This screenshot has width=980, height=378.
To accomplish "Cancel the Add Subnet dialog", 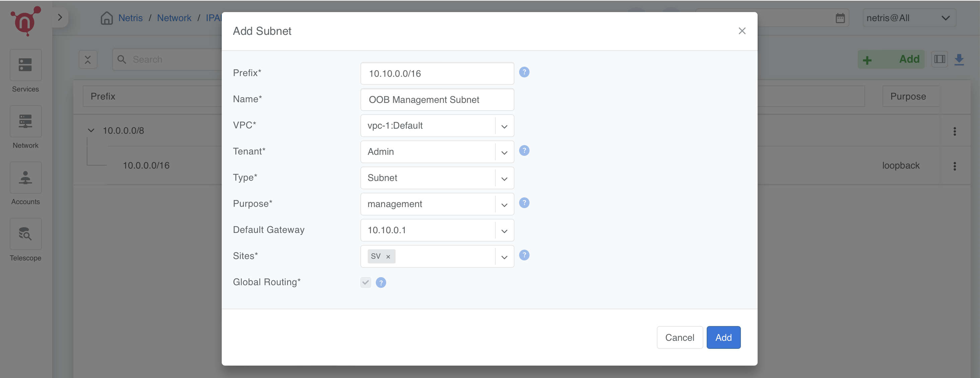I will (x=680, y=337).
